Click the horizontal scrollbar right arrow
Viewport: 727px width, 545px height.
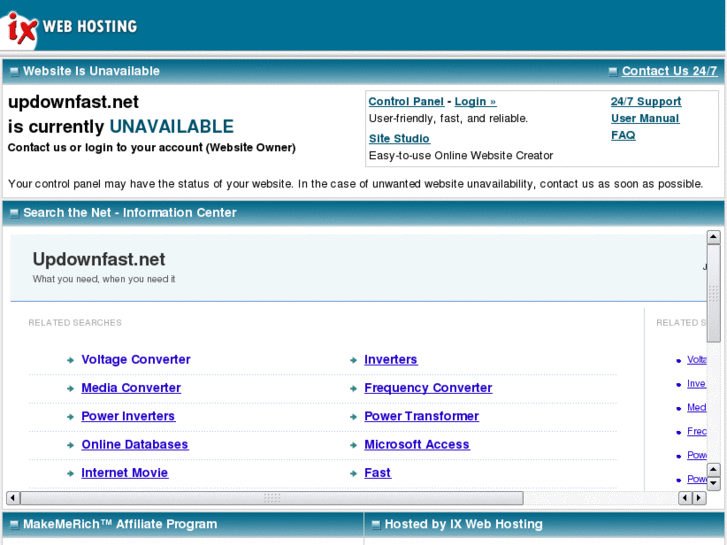(699, 498)
